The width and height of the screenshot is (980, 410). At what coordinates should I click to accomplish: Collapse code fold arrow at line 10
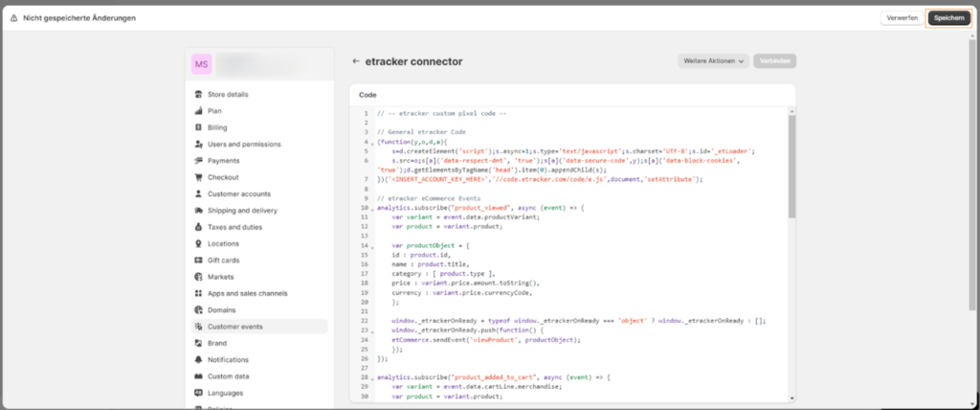tap(372, 209)
